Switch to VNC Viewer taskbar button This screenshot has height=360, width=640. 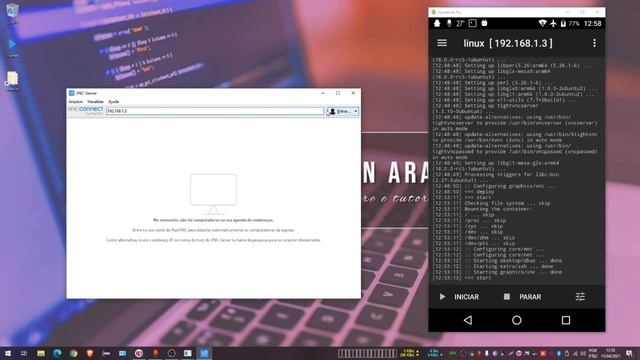click(x=204, y=353)
